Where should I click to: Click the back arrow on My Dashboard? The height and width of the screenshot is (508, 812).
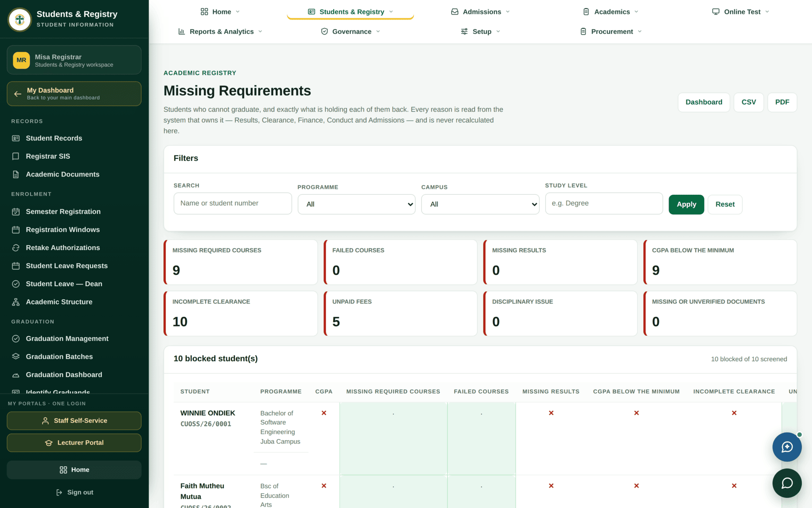tap(17, 94)
